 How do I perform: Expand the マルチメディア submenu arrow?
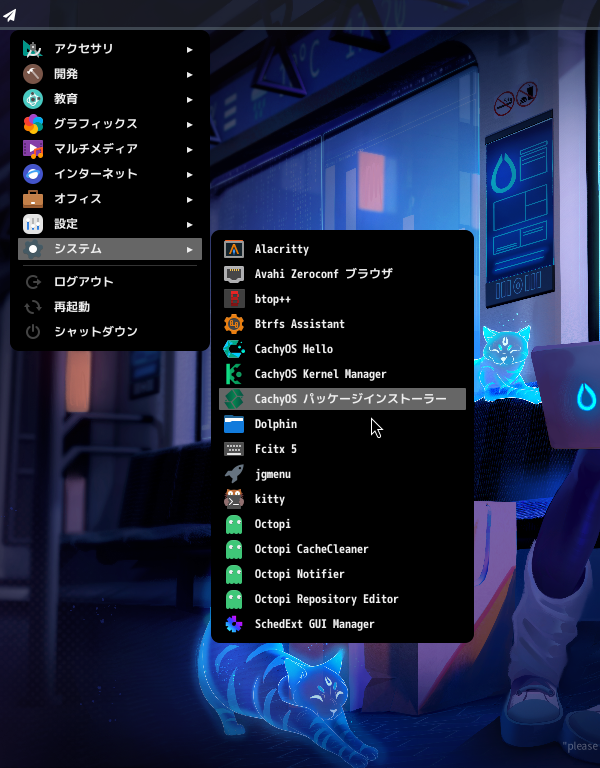[190, 149]
